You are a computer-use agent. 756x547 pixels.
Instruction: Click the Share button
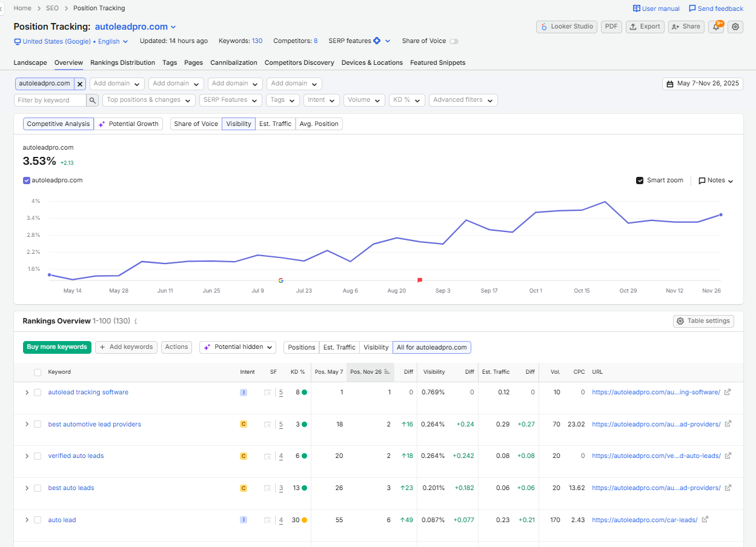tap(686, 27)
